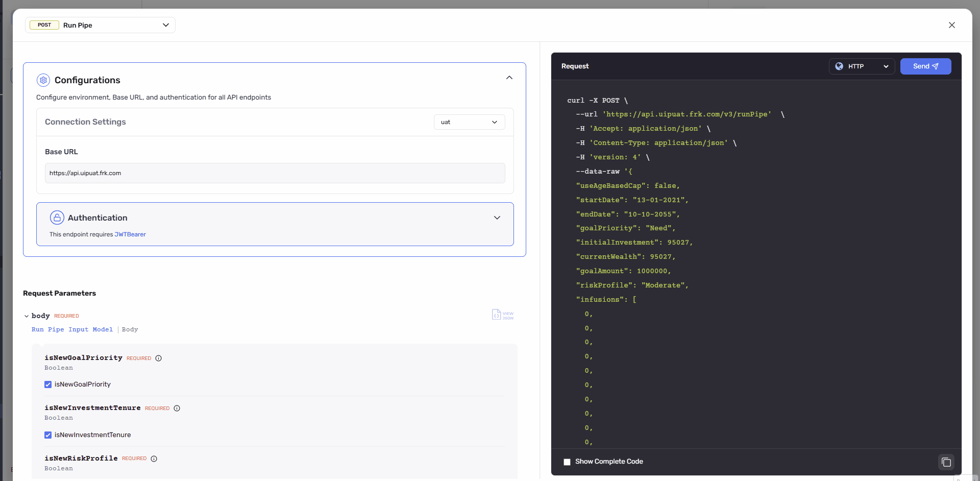The image size is (980, 481).
Task: Open the uat environment dropdown
Action: pos(469,122)
